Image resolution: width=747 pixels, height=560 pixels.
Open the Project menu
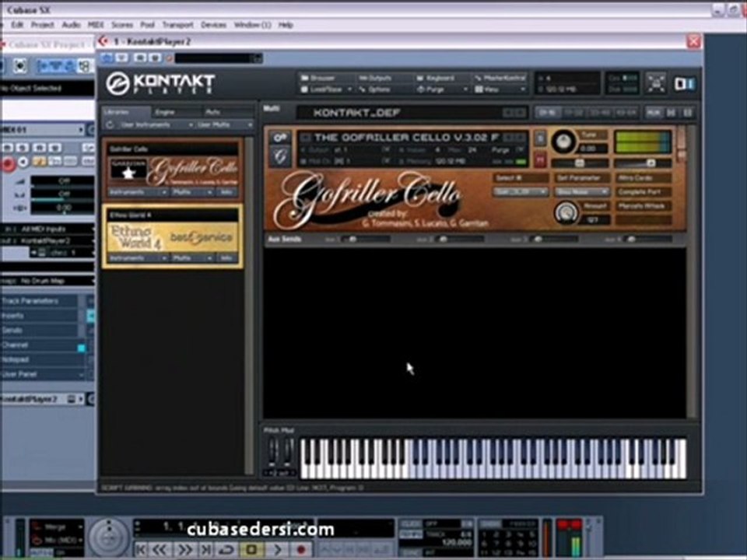tap(42, 25)
